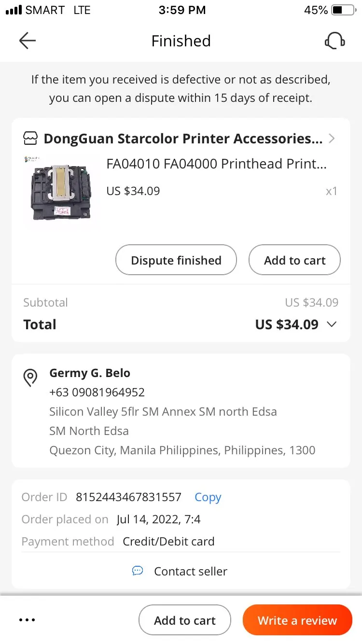Tap the chat bubble icon

pyautogui.click(x=138, y=571)
